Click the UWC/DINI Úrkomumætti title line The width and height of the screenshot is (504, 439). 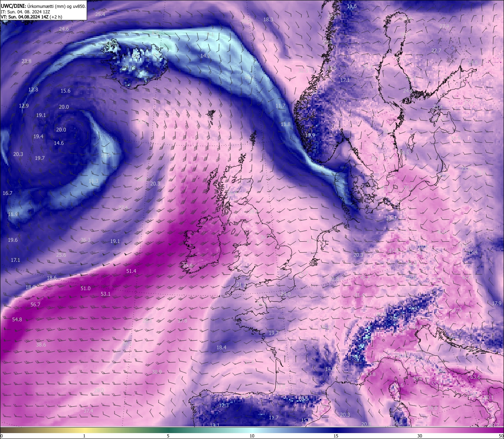(43, 6)
